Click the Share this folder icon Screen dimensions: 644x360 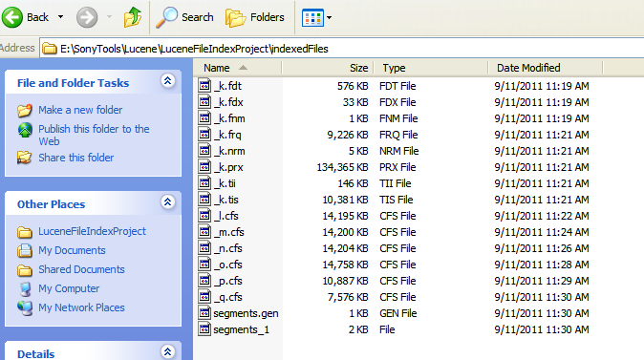point(25,158)
